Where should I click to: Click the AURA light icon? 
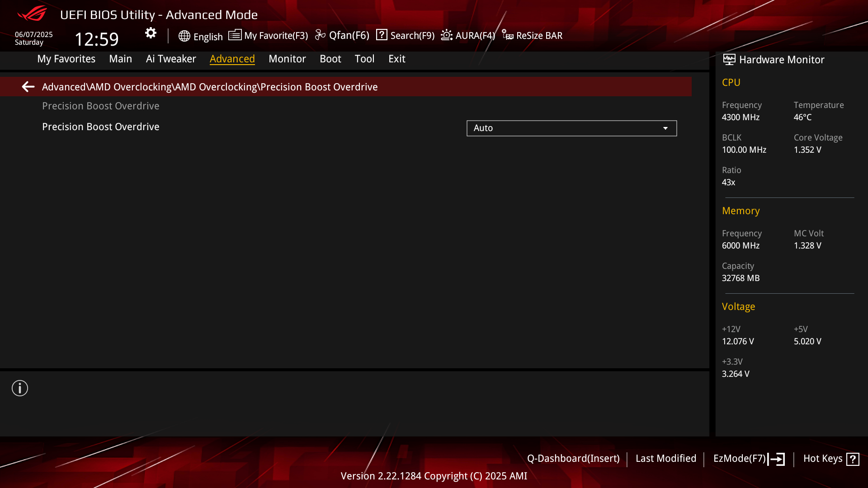[x=447, y=35]
